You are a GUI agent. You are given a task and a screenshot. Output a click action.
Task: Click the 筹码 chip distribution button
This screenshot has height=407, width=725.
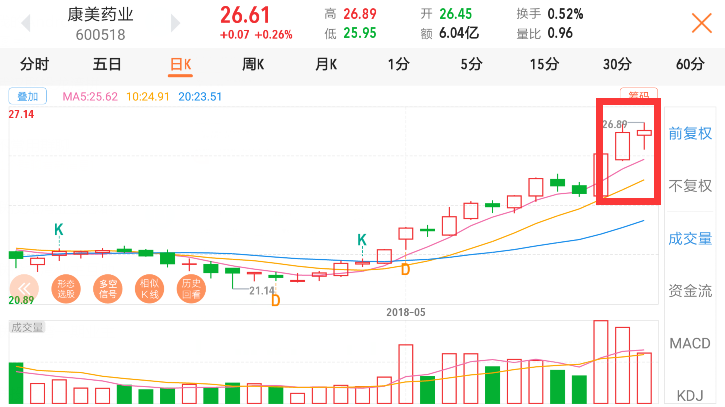[x=639, y=94]
